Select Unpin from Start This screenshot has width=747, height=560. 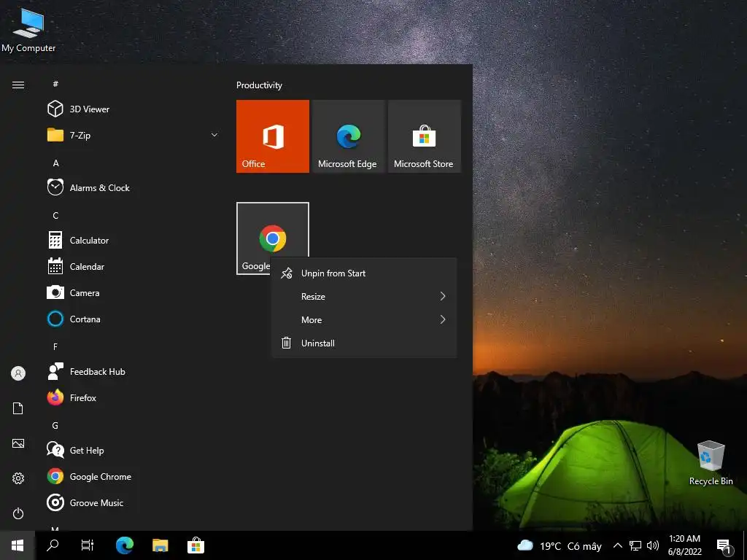(x=364, y=273)
